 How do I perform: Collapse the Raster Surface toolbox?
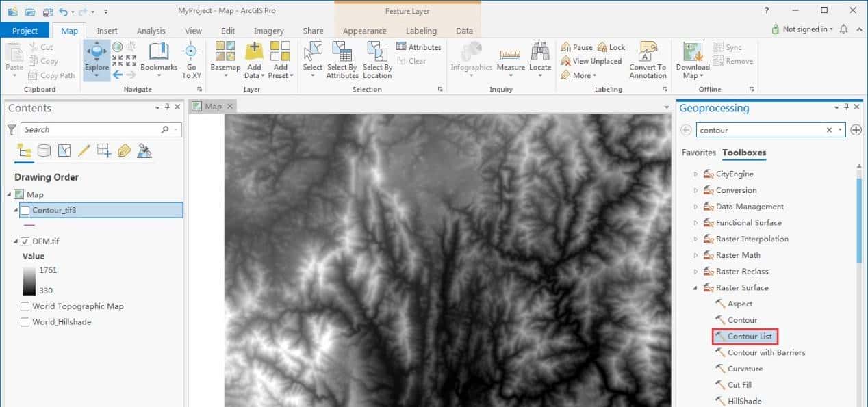696,287
